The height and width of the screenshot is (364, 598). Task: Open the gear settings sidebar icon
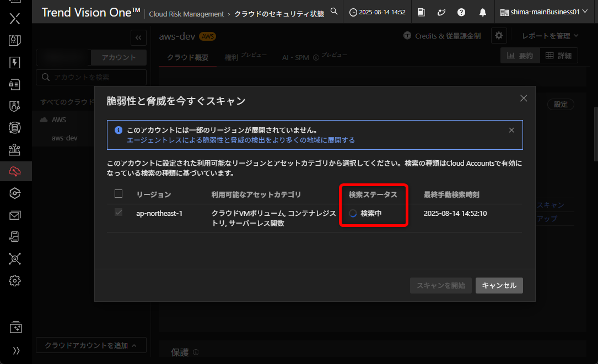tap(14, 281)
